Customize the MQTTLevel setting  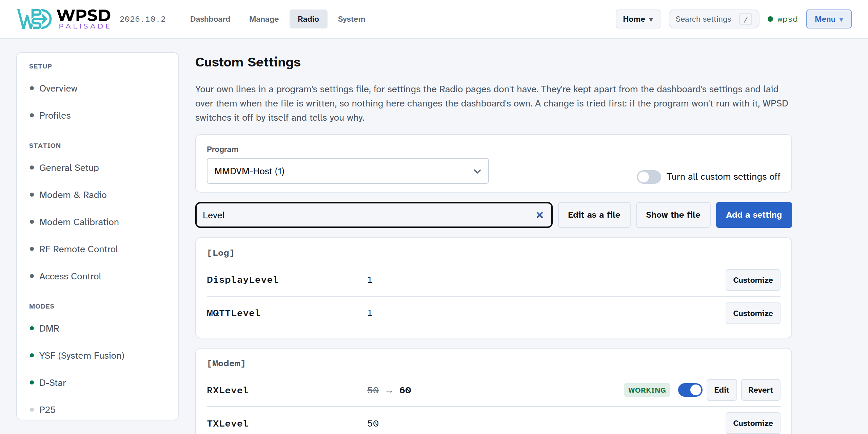click(x=753, y=313)
